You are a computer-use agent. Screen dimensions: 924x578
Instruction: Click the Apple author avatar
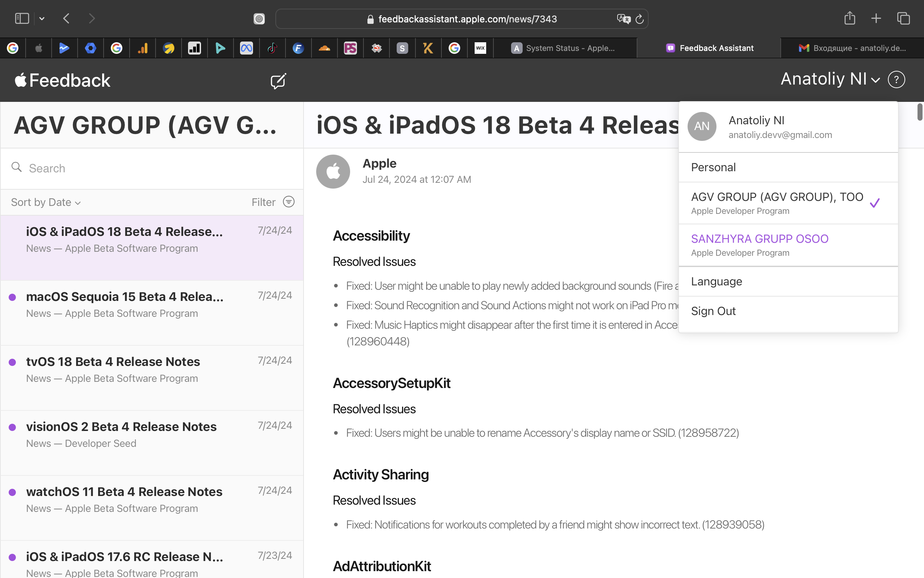pyautogui.click(x=333, y=171)
